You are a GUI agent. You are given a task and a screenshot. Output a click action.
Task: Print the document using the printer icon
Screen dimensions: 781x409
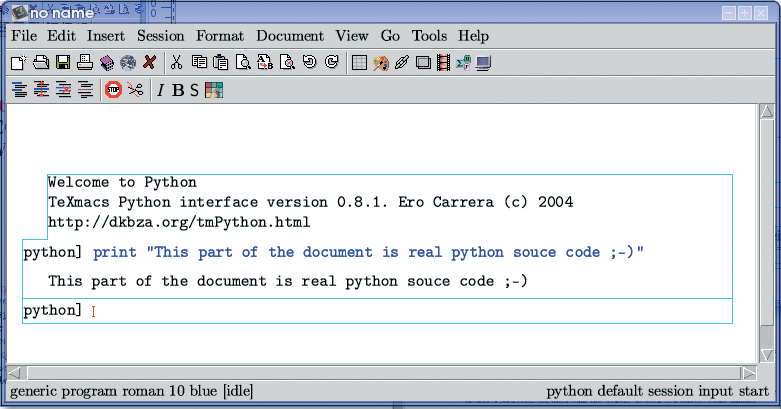click(85, 63)
